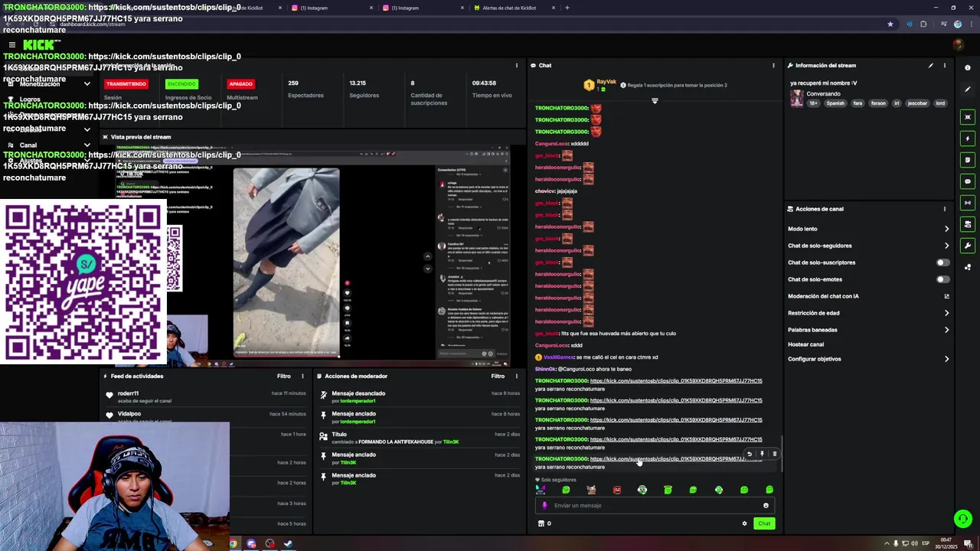Expand Modo lento options
980x551 pixels.
coord(946,229)
